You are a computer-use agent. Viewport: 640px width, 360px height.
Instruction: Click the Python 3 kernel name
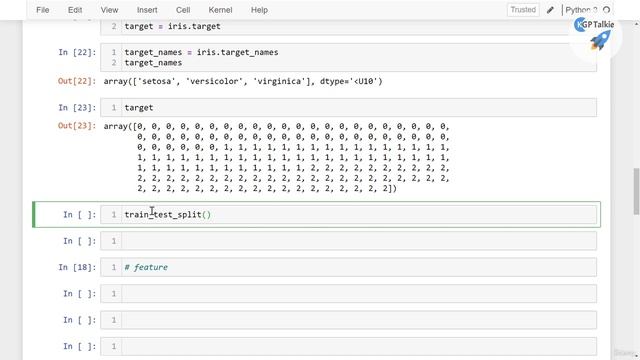[x=581, y=10]
